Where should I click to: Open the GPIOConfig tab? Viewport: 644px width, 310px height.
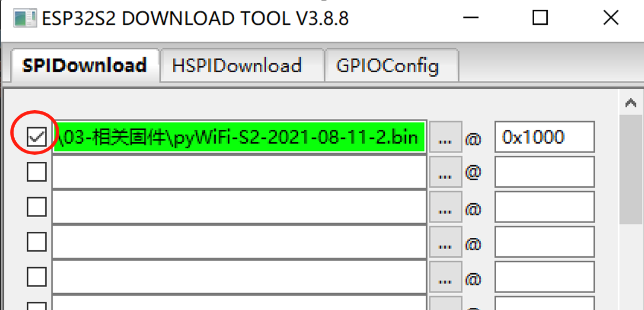(391, 66)
